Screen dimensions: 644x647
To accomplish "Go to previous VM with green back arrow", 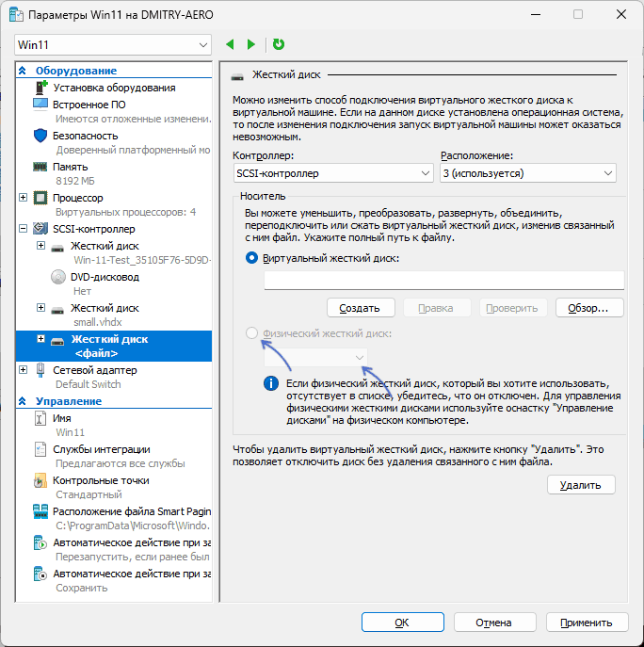I will click(x=231, y=44).
